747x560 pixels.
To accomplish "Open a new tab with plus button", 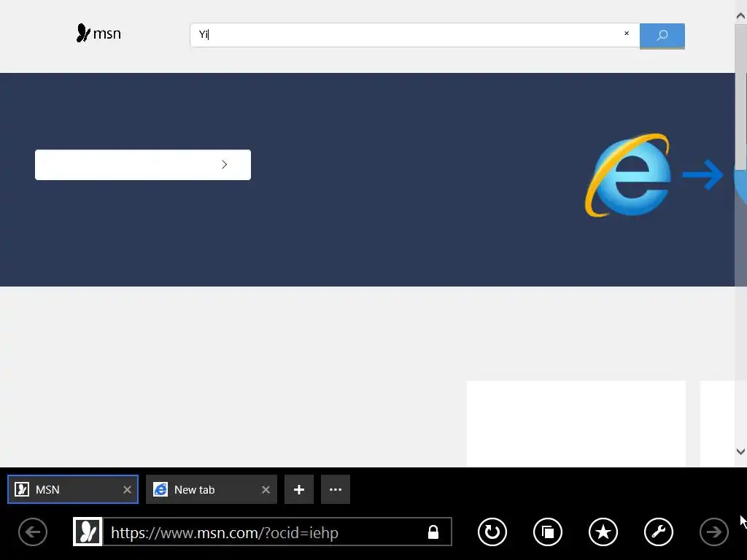I will (299, 489).
